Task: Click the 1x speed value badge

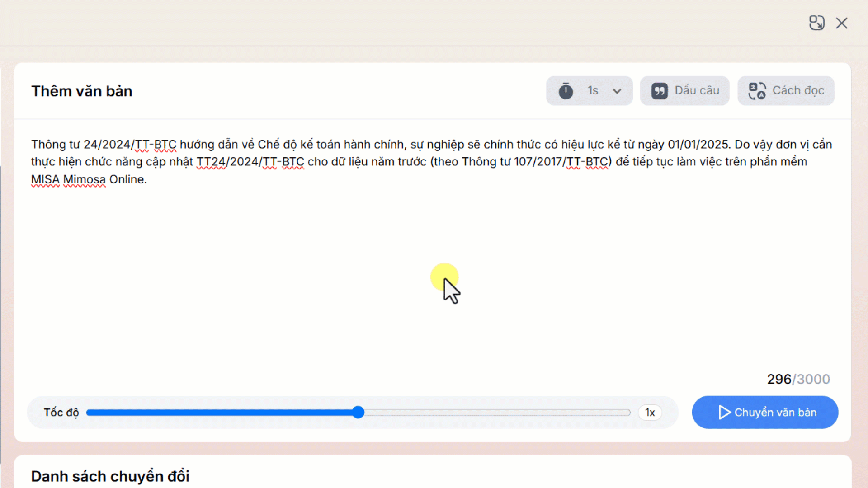Action: pos(650,413)
